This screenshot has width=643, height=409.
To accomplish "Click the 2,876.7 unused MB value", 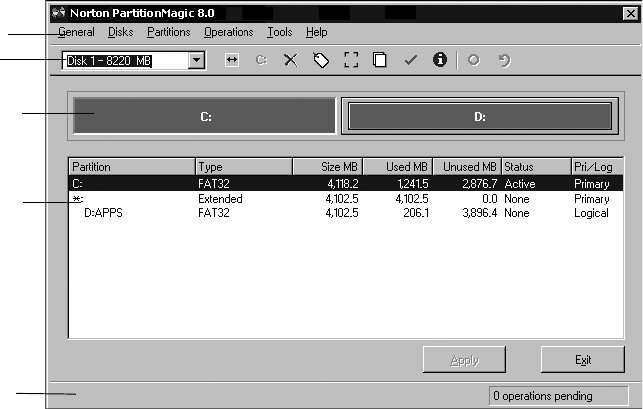I will 480,183.
